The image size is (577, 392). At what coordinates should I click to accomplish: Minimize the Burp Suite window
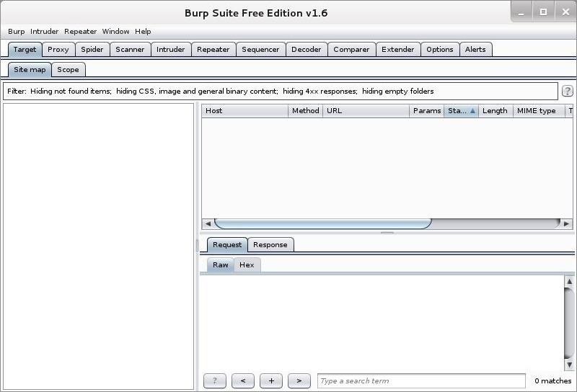(521, 12)
